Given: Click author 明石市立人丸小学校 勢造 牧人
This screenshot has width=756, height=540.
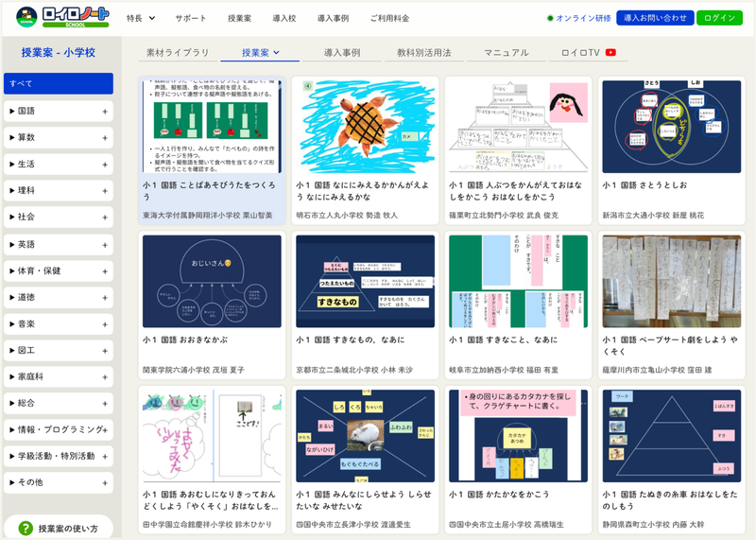Looking at the screenshot, I should tap(347, 216).
